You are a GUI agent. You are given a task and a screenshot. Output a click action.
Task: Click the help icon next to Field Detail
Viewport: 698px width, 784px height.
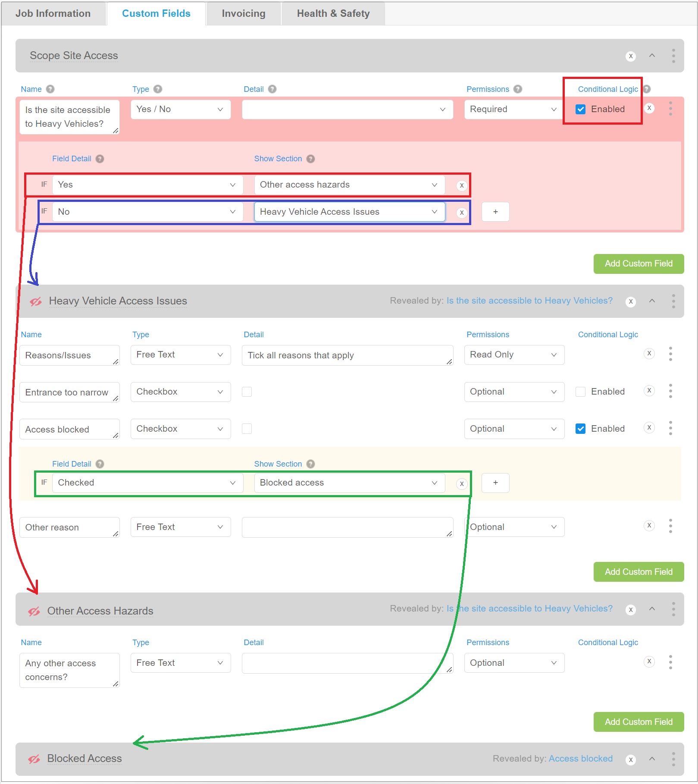point(100,159)
